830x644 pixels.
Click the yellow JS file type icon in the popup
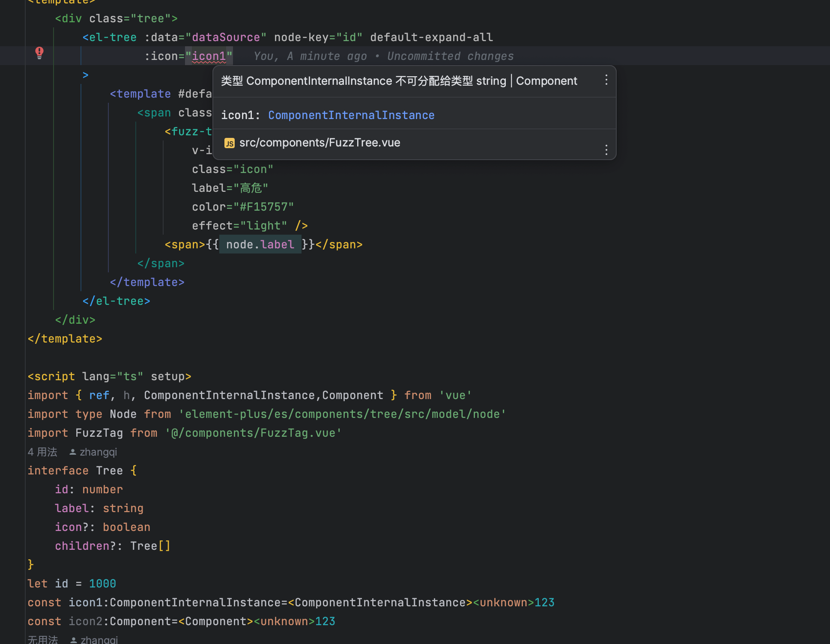tap(229, 143)
